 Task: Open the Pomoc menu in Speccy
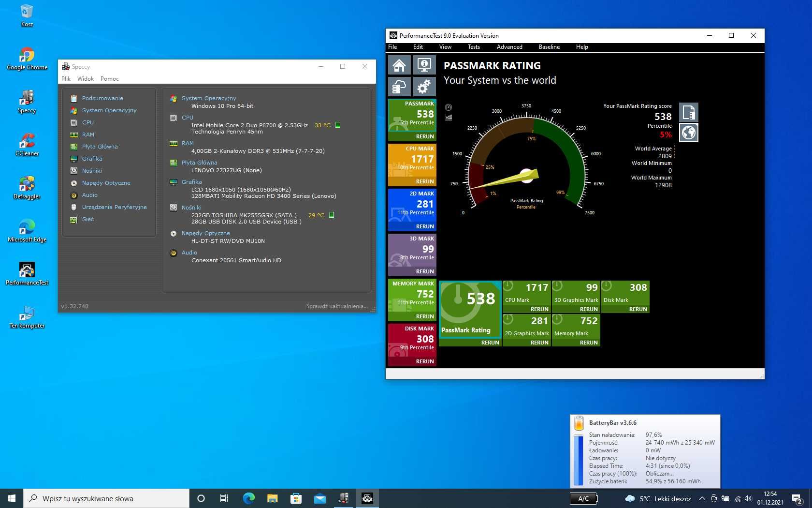click(110, 79)
